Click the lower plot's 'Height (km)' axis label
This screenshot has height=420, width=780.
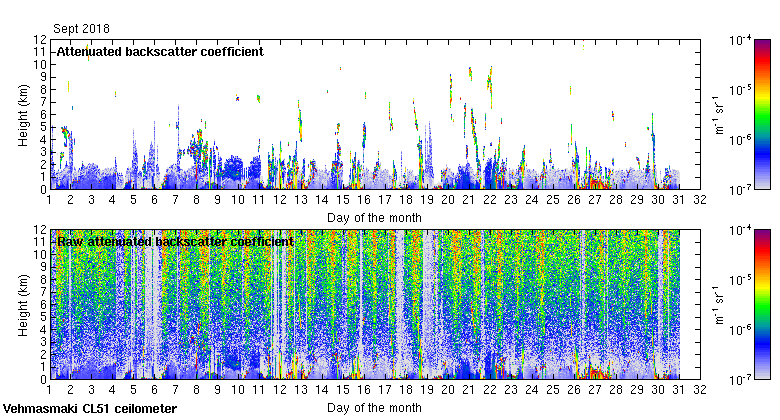pyautogui.click(x=22, y=304)
